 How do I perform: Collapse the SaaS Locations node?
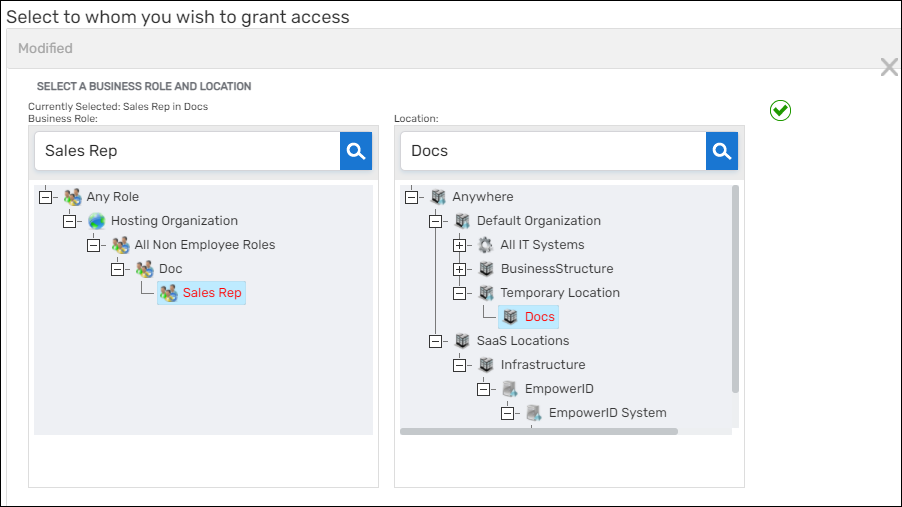pos(435,341)
